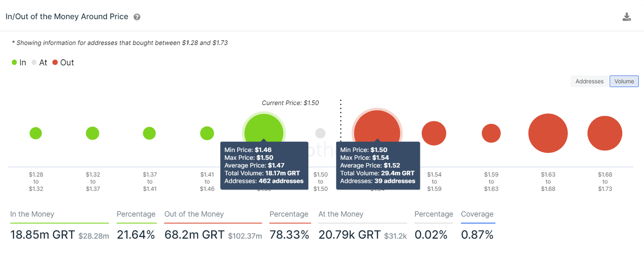Select the Volume view toggle
The width and height of the screenshot is (644, 257).
click(x=624, y=81)
